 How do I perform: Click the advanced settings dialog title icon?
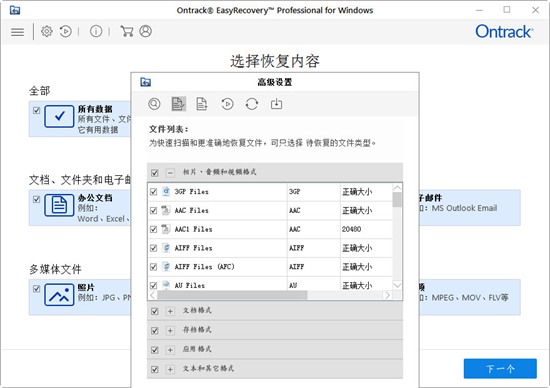pos(146,82)
